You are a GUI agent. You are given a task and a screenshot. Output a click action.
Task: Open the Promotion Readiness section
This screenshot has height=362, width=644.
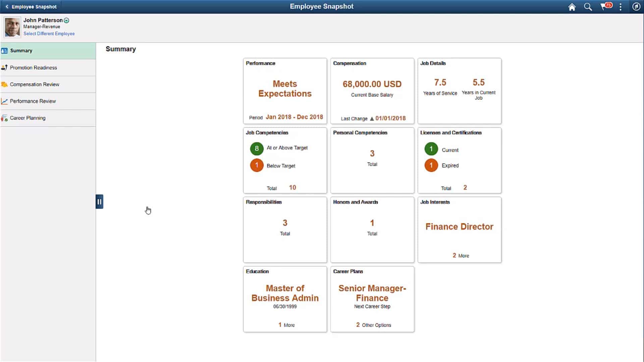tap(33, 67)
